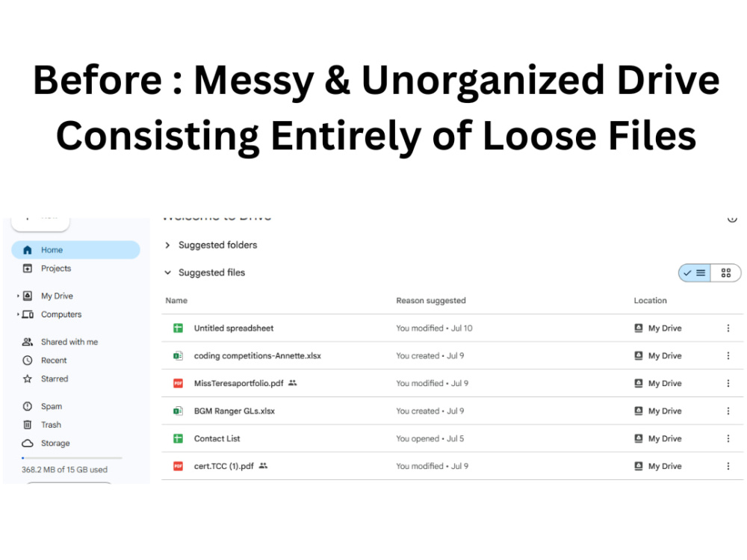Click 'You opened • Jul 5' text
This screenshot has width=747, height=560.
(430, 439)
